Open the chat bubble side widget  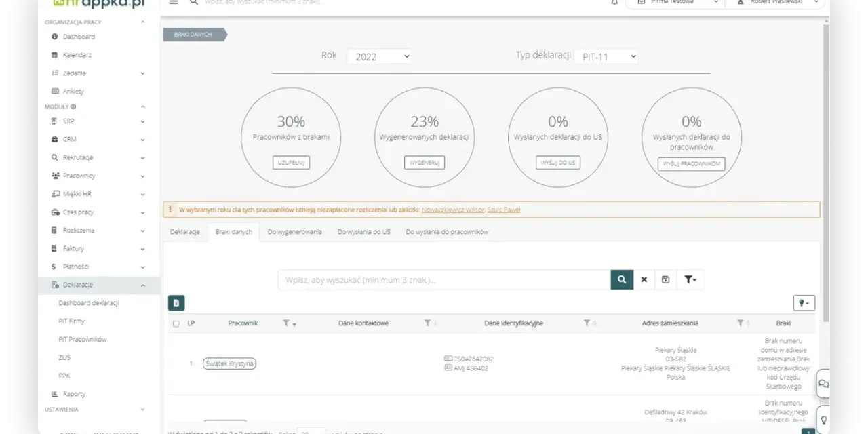823,384
